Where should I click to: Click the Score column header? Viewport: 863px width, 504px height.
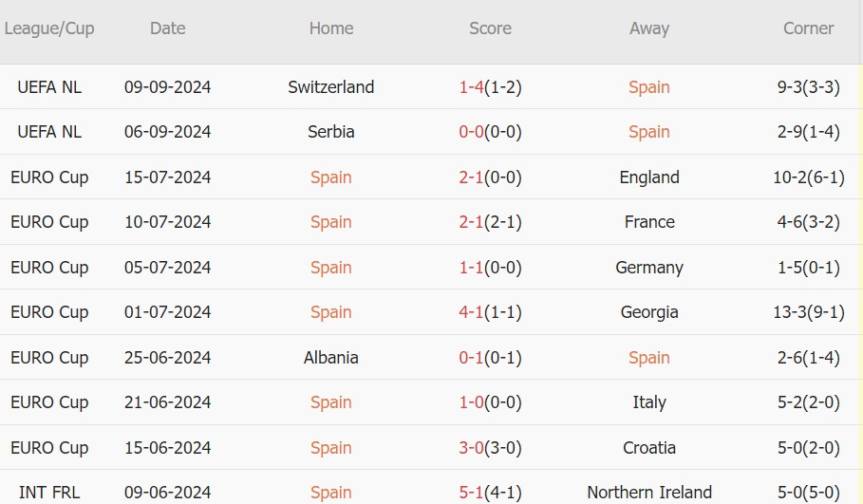(490, 28)
